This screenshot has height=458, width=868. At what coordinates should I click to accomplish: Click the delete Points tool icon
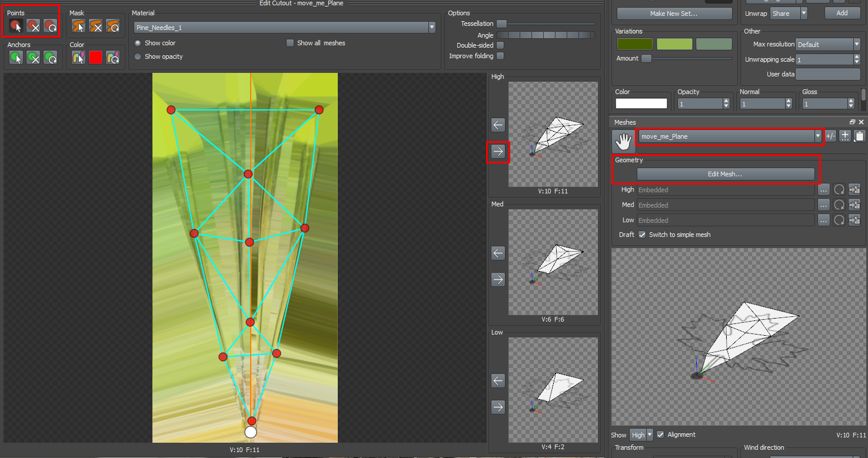[34, 26]
